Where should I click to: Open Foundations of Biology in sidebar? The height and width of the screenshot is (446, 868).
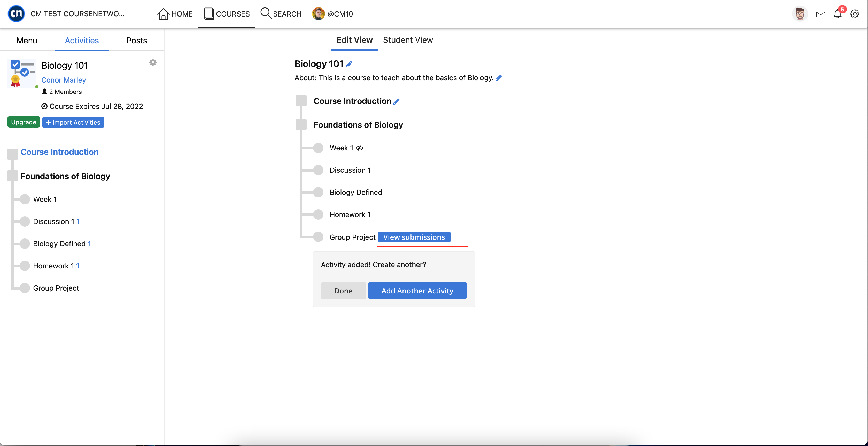[65, 176]
